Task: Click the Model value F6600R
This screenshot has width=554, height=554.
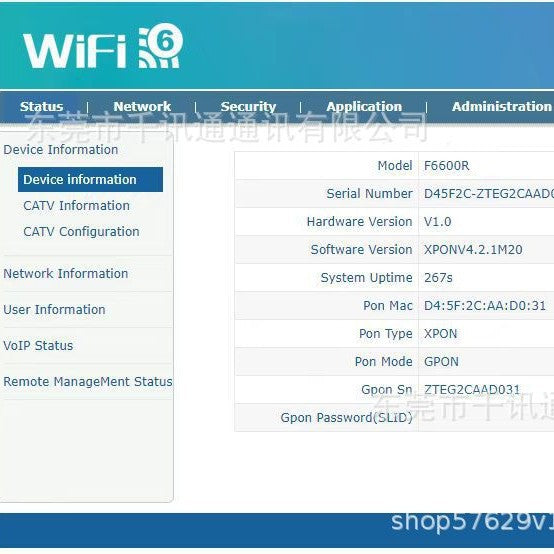Action: coord(447,166)
